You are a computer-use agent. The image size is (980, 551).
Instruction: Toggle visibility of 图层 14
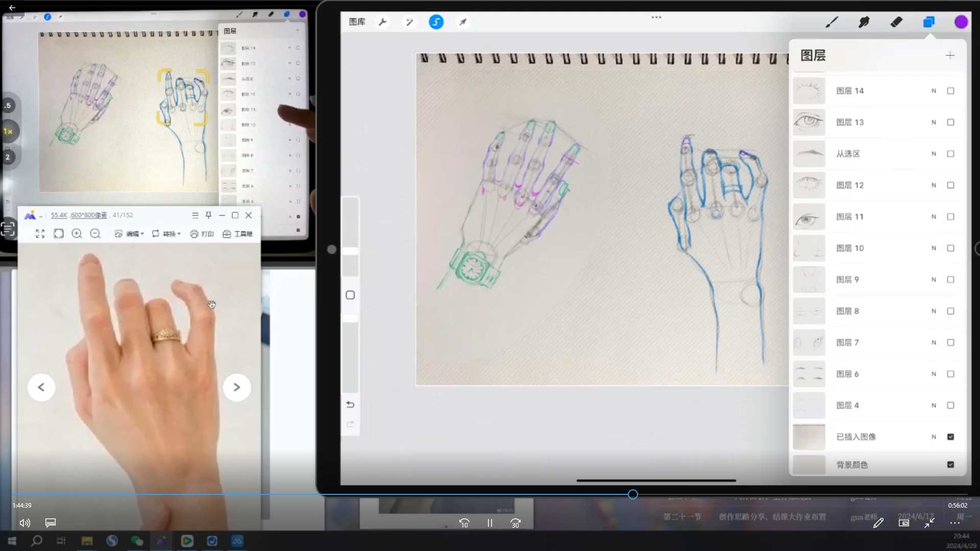(950, 91)
